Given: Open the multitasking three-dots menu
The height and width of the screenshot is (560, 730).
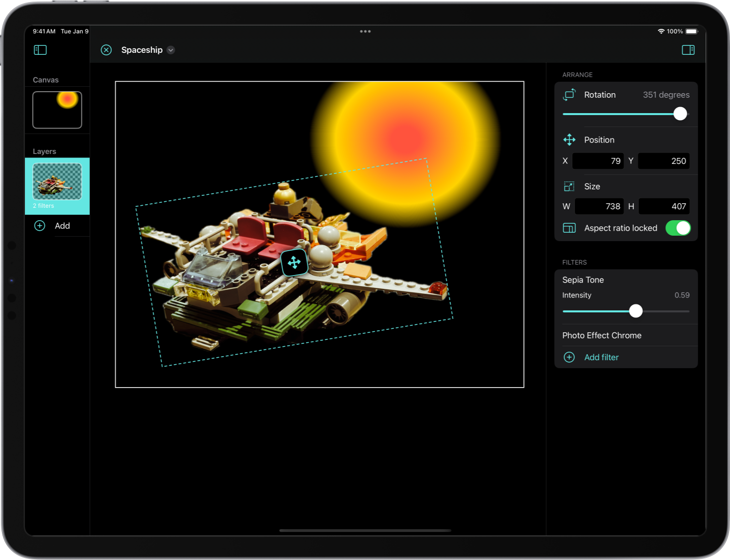Looking at the screenshot, I should pos(365,31).
